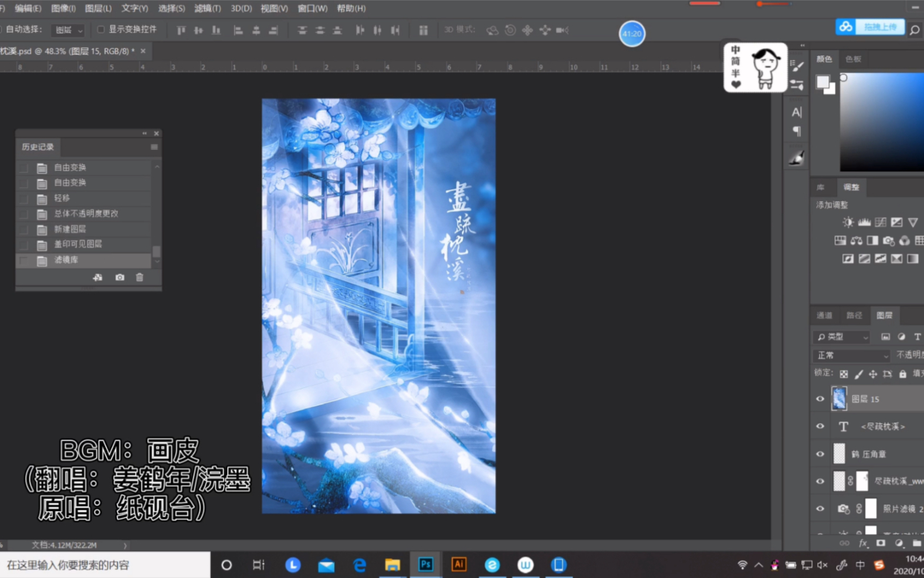The width and height of the screenshot is (924, 578).
Task: Add a Threshold adjustment
Action: (x=881, y=259)
